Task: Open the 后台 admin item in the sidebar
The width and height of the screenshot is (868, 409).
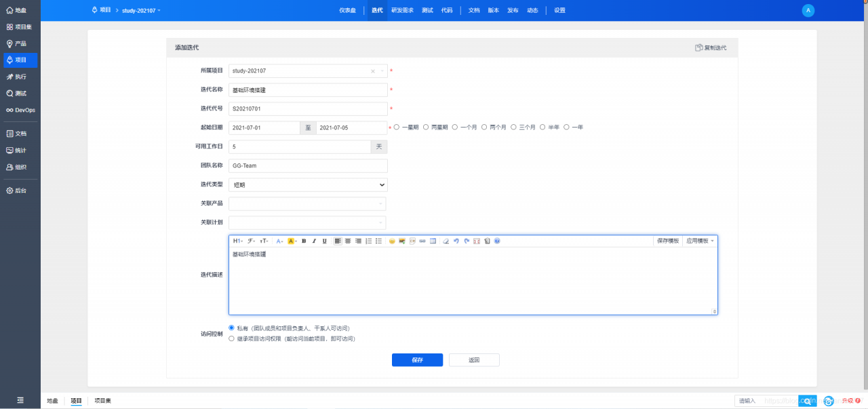Action: click(20, 191)
